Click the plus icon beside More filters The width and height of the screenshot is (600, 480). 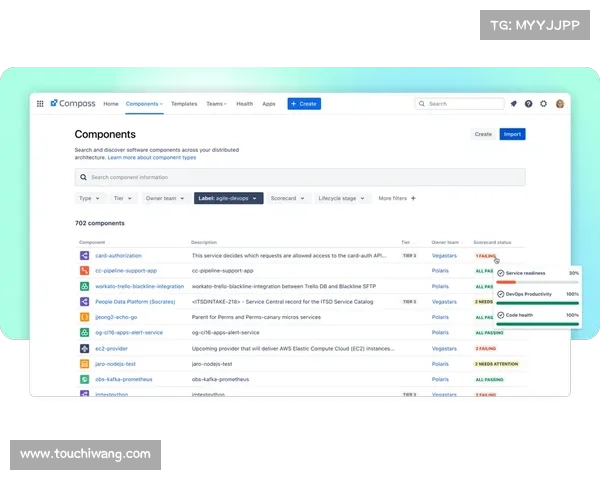pyautogui.click(x=413, y=198)
